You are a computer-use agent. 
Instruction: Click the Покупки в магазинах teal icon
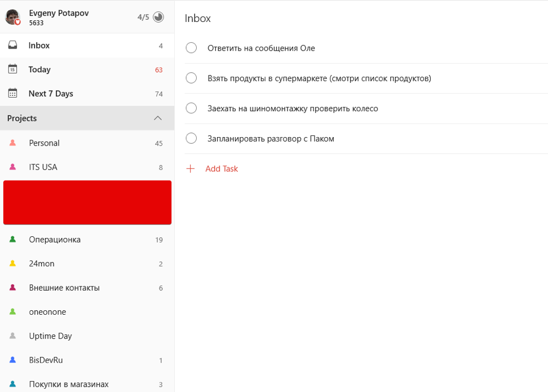click(x=12, y=384)
